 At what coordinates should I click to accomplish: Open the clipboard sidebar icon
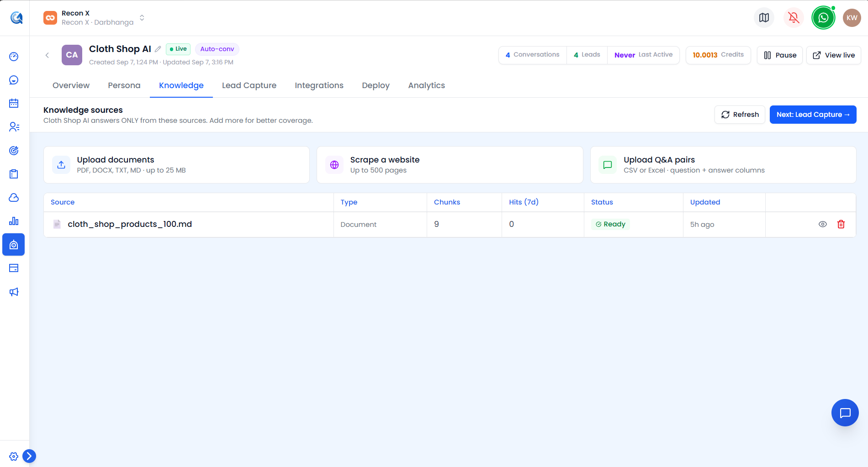coord(14,174)
